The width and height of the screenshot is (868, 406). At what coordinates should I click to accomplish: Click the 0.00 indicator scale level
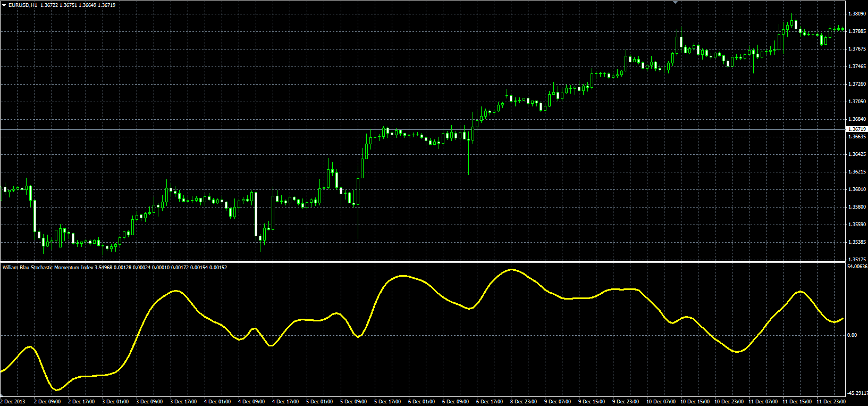tap(852, 335)
